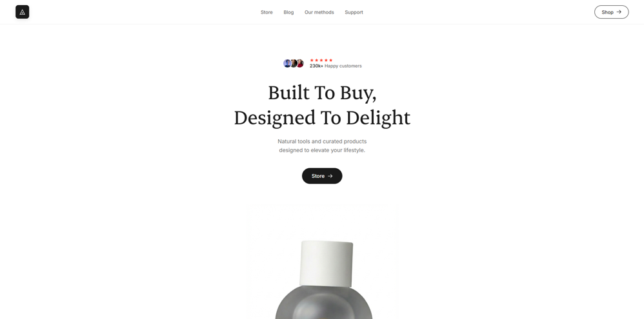Go to the Blog page
The height and width of the screenshot is (319, 644).
[288, 12]
